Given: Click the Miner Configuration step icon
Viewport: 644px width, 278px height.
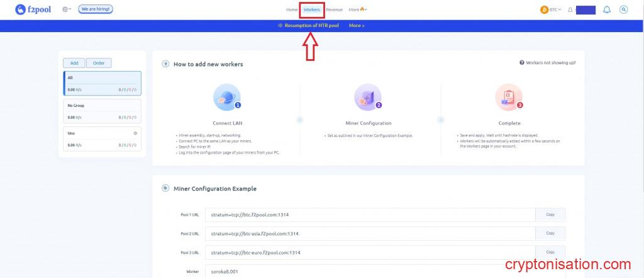Looking at the screenshot, I should [368, 97].
